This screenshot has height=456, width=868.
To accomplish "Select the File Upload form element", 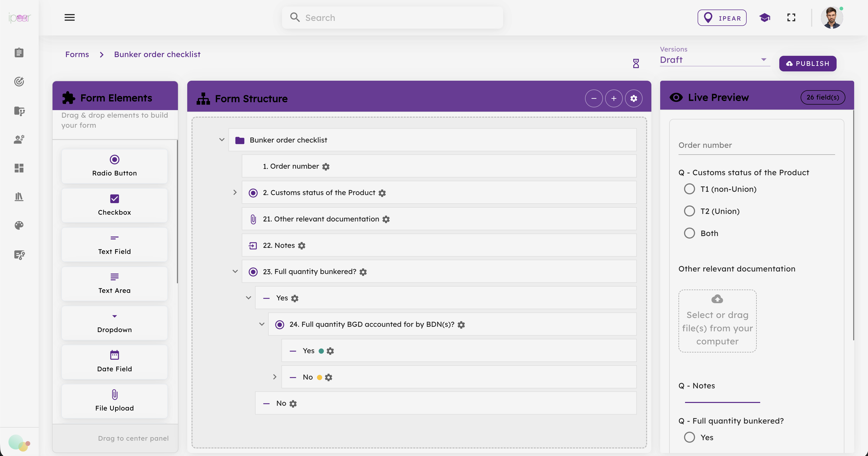I will (115, 401).
